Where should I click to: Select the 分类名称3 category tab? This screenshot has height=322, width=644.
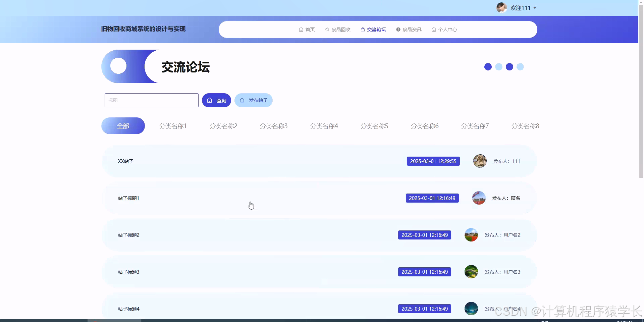pos(274,126)
